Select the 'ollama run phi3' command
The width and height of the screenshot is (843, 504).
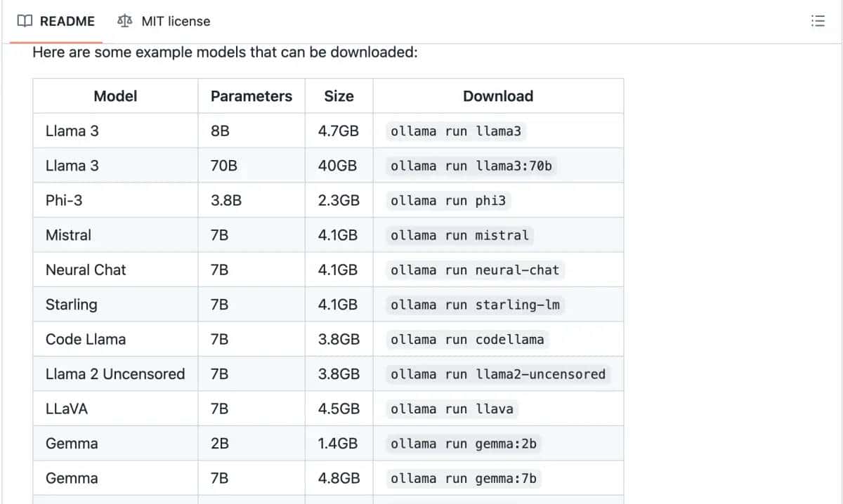447,201
